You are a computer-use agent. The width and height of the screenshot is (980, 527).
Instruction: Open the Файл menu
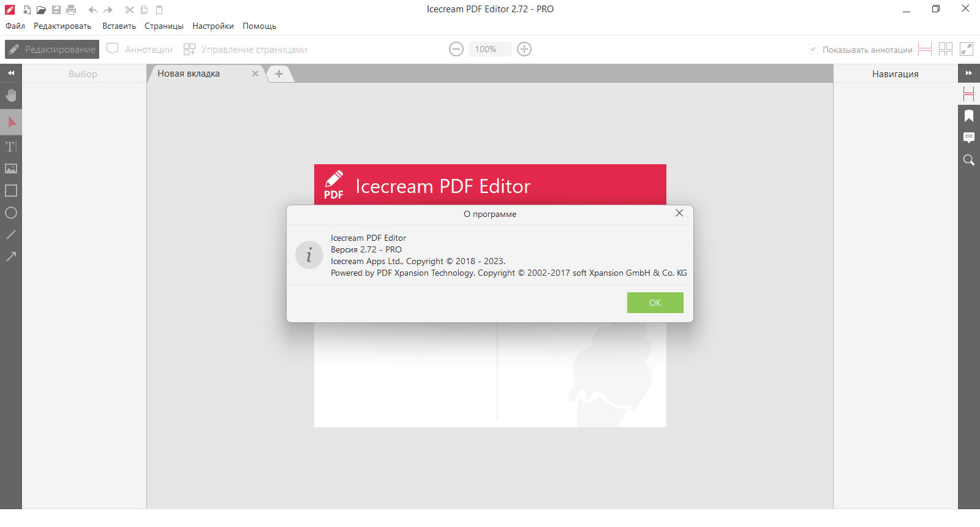[15, 26]
